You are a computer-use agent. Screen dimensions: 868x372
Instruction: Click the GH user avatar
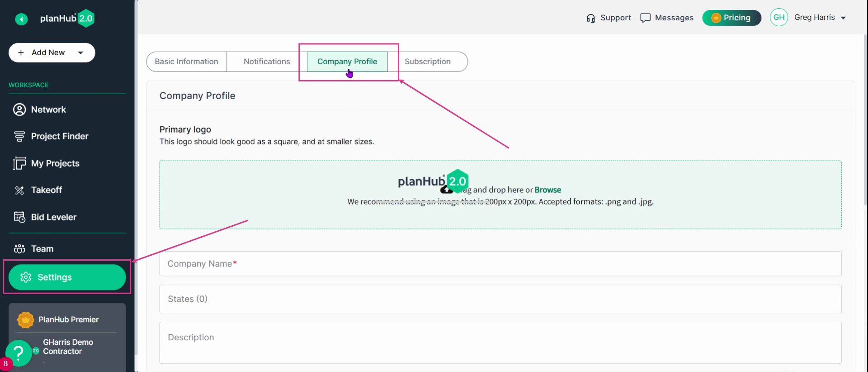pyautogui.click(x=779, y=18)
